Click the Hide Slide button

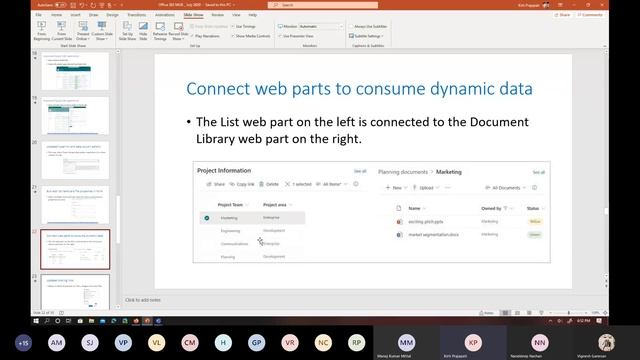pyautogui.click(x=143, y=31)
